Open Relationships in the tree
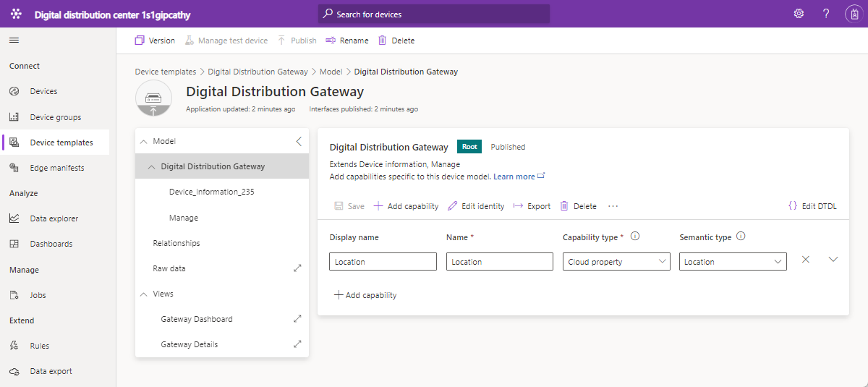 point(176,243)
